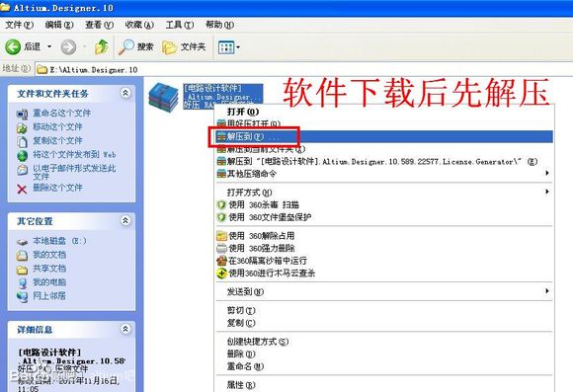The height and width of the screenshot is (392, 573).
Task: Expand 发送到(N) submenu
Action: 383,291
